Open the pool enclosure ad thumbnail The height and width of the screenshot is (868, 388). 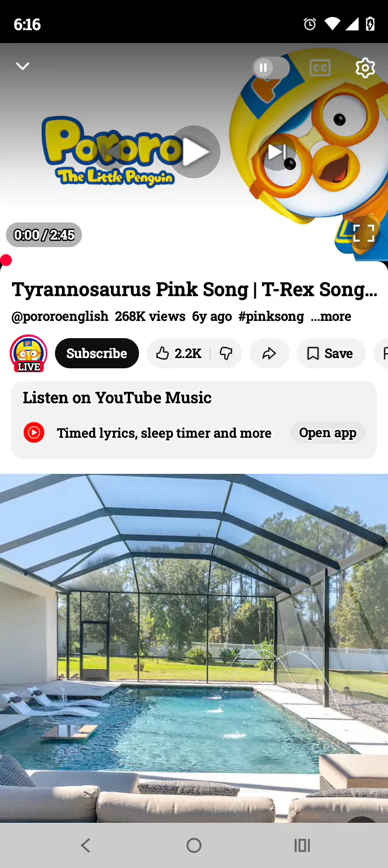point(194,648)
